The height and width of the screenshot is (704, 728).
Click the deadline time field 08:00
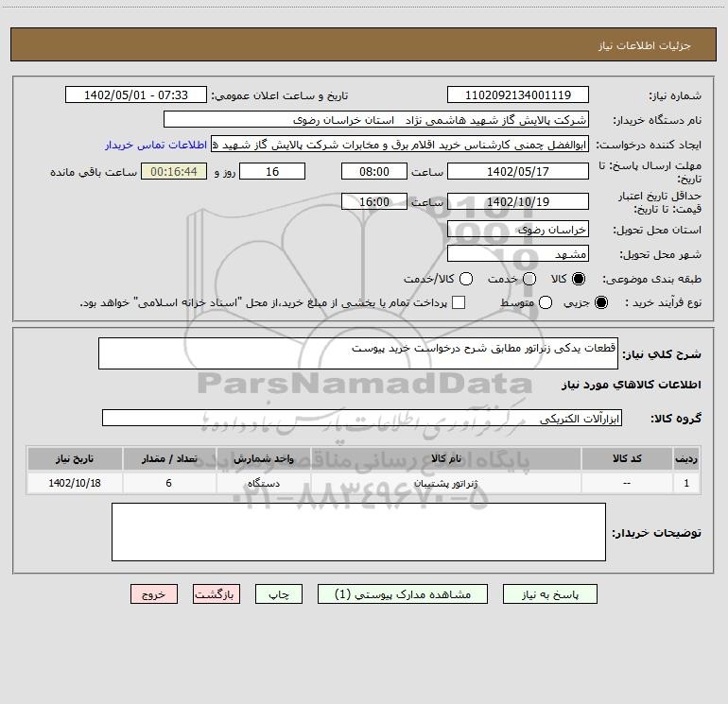374,171
